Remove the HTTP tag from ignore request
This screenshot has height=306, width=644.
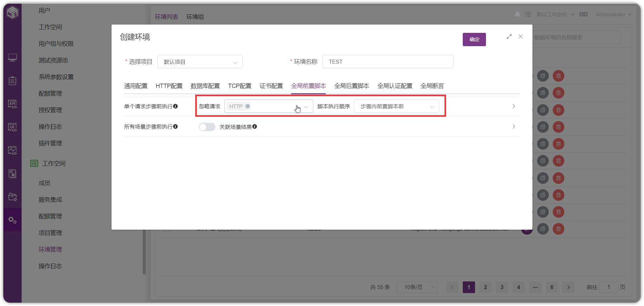point(248,106)
